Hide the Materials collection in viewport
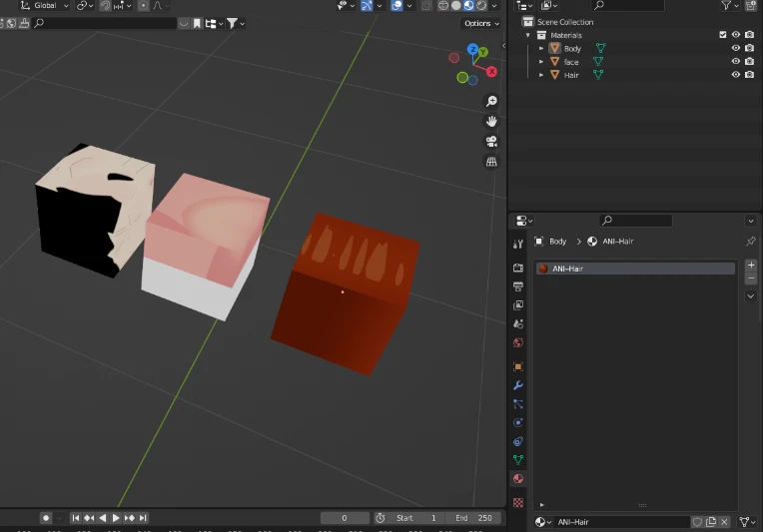Image resolution: width=763 pixels, height=532 pixels. pyautogui.click(x=736, y=35)
